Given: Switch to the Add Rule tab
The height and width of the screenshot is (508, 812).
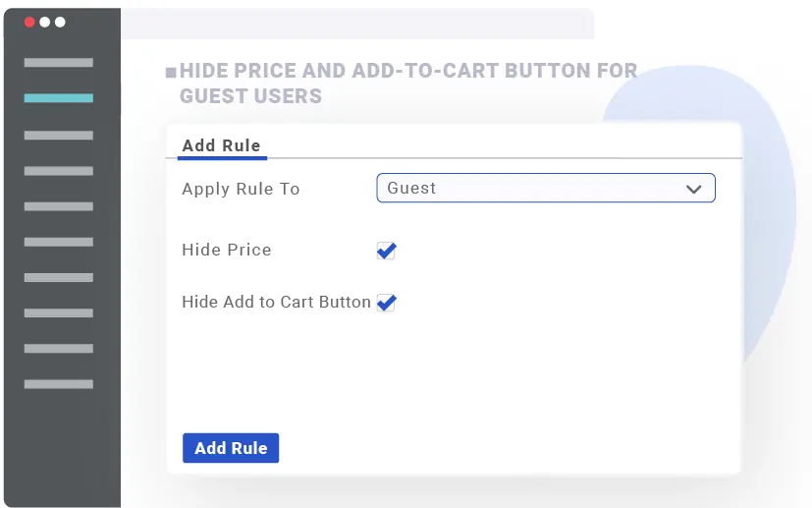Looking at the screenshot, I should (x=221, y=145).
